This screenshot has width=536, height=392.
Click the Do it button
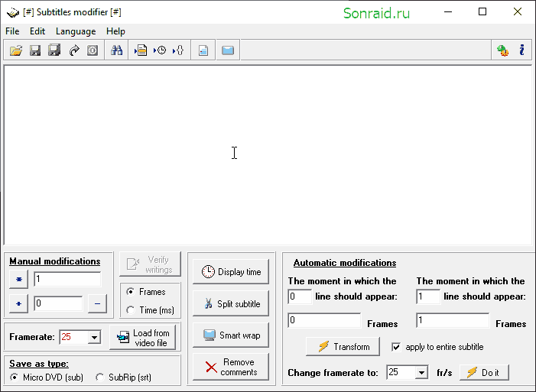coord(484,373)
